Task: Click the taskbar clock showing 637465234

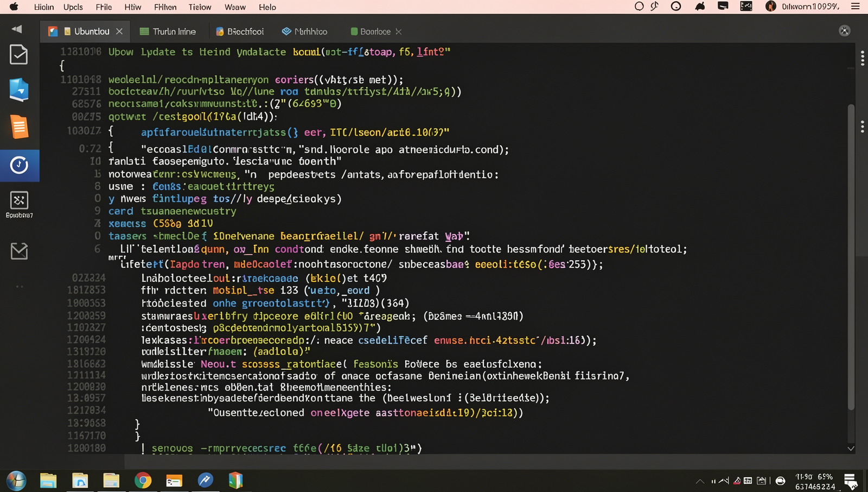Action: pos(815,481)
